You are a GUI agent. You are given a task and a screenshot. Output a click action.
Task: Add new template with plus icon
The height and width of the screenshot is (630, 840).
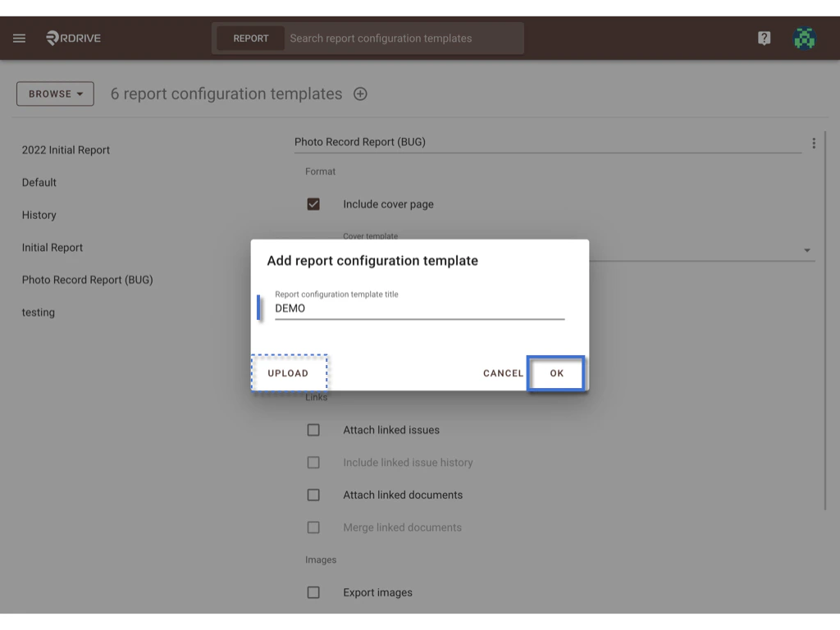click(360, 94)
